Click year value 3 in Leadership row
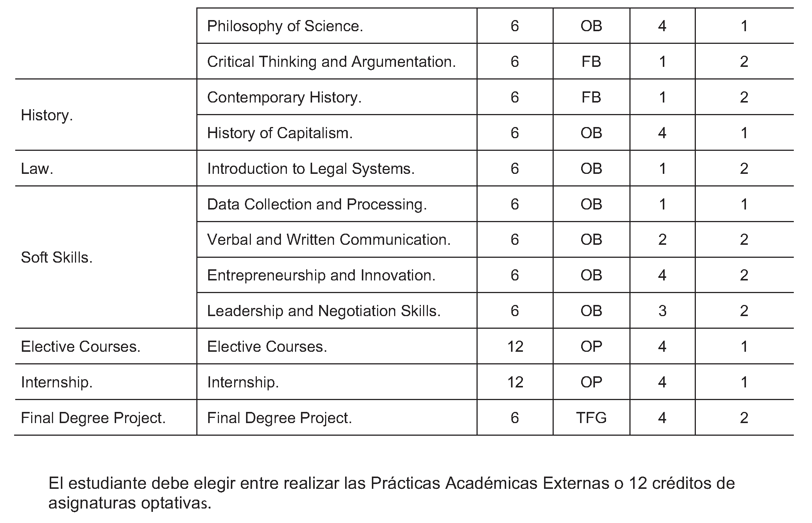This screenshot has height=523, width=812. [662, 311]
